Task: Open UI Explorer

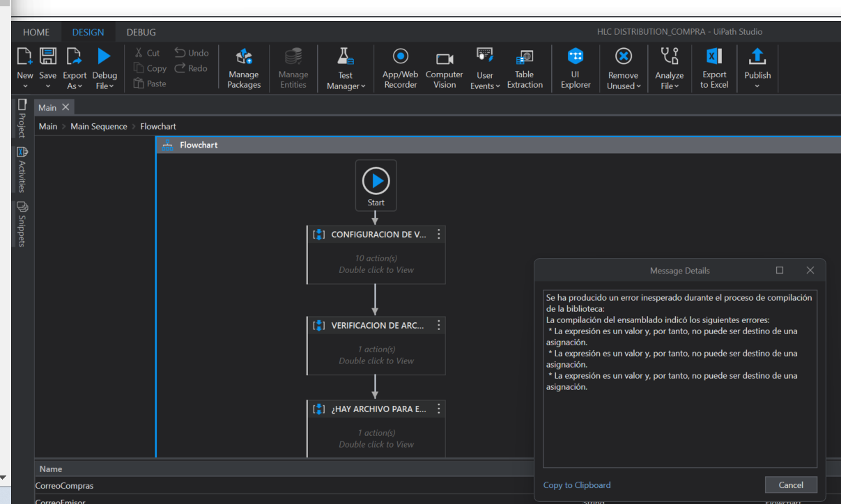Action: point(575,68)
